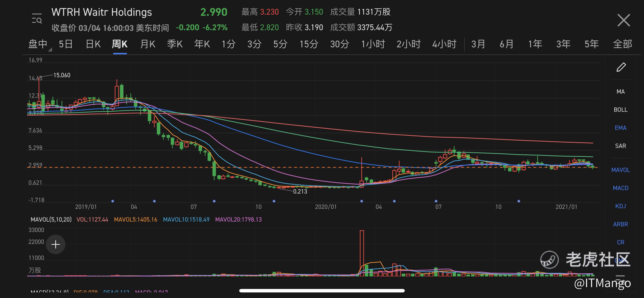644x298 pixels.
Task: Select the 周K weekly chart tab
Action: [x=120, y=44]
